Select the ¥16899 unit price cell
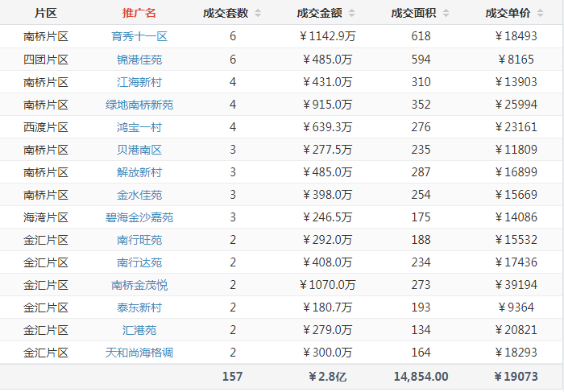The image size is (564, 392). tap(516, 172)
